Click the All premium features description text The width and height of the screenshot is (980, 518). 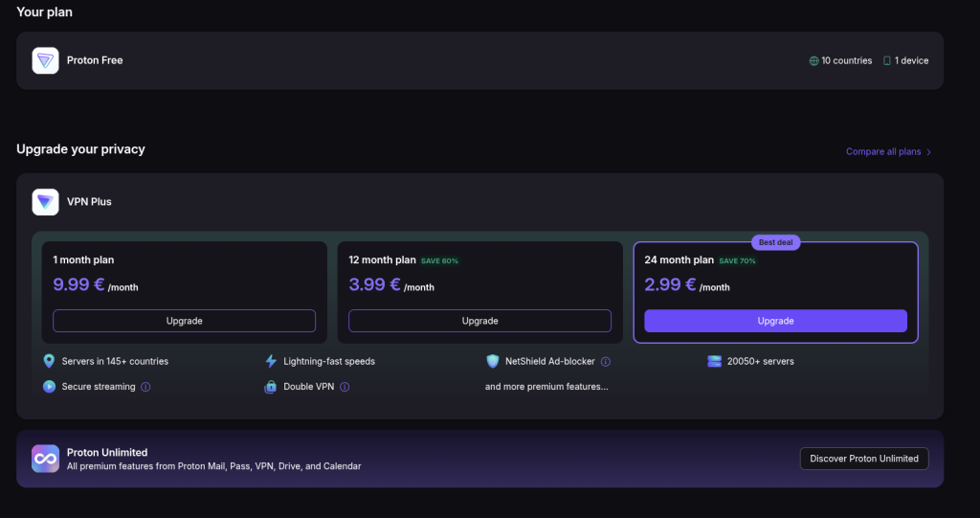pyautogui.click(x=213, y=466)
